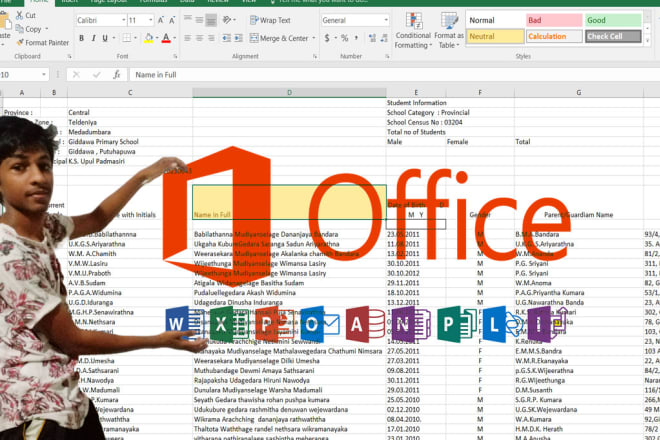Open fill color palette arrow
This screenshot has height=440, width=660.
(x=157, y=38)
